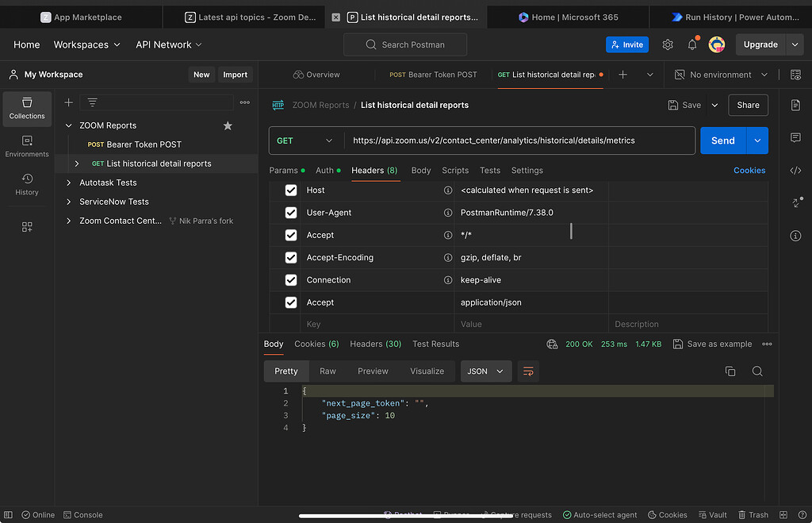Copy the response body with copy icon
The width and height of the screenshot is (812, 523).
[x=730, y=371]
